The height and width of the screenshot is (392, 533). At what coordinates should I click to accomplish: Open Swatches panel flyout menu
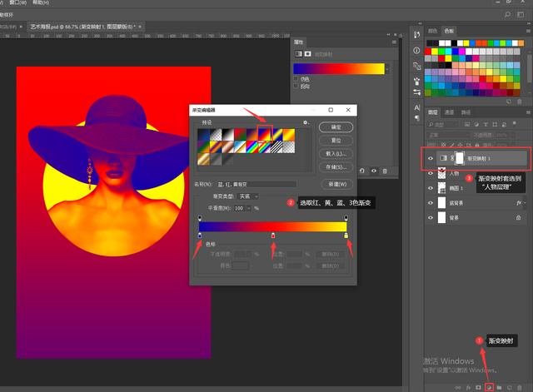point(528,31)
